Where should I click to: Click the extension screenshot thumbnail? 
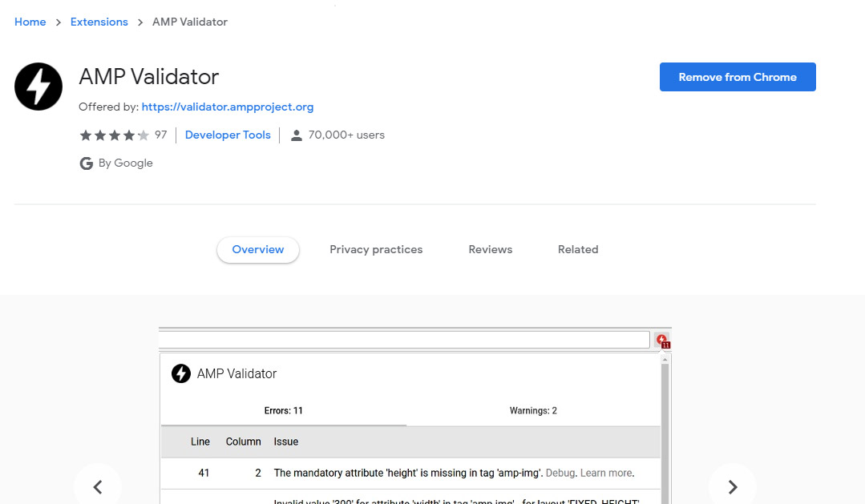(414, 416)
